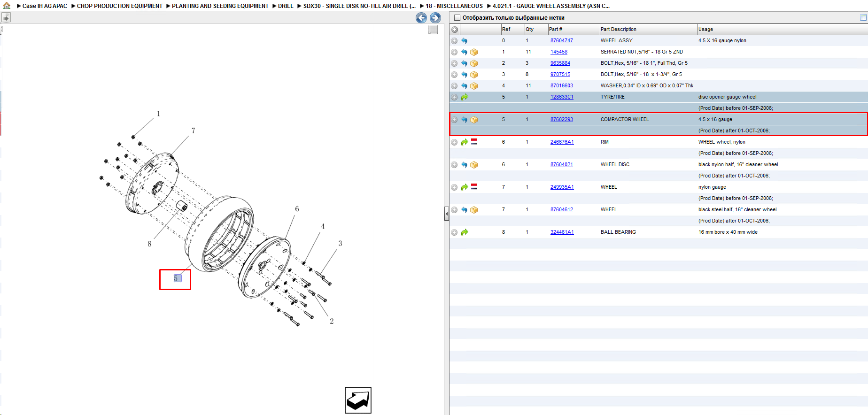Select callout number 5 in the diagram
Viewport: 868px width, 415px height.
click(176, 278)
